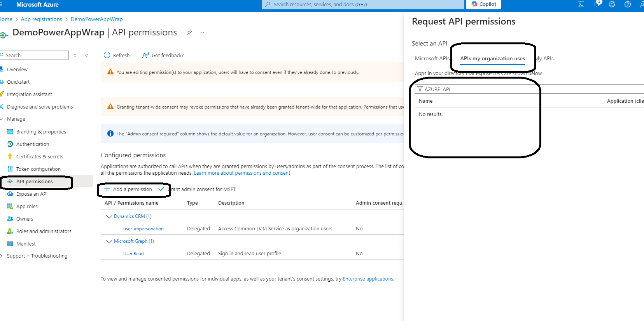Image resolution: width=644 pixels, height=321 pixels.
Task: Open App roles
Action: pyautogui.click(x=27, y=206)
